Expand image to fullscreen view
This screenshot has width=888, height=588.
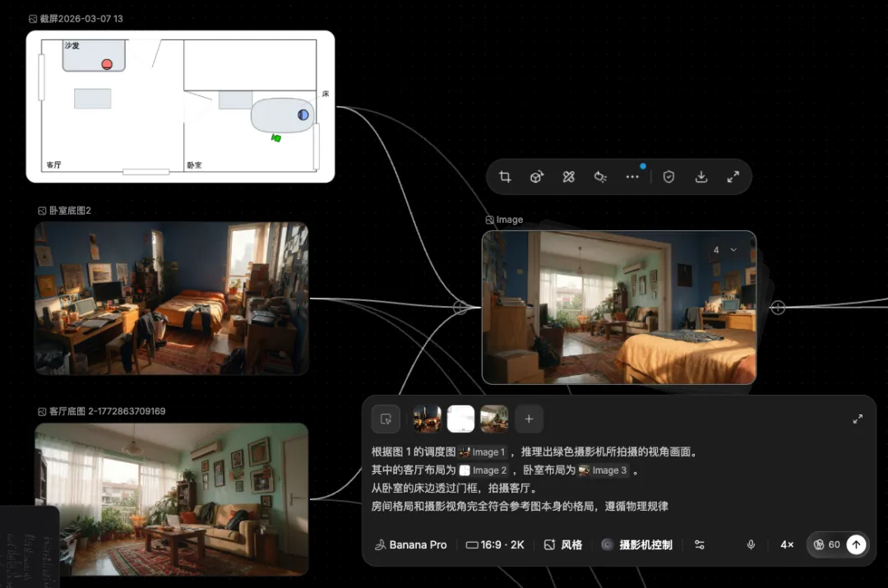pos(733,177)
